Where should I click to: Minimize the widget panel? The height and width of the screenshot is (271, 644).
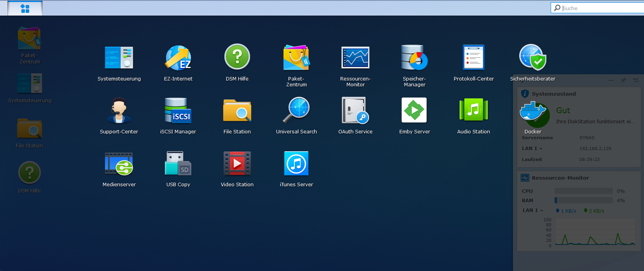point(611,80)
